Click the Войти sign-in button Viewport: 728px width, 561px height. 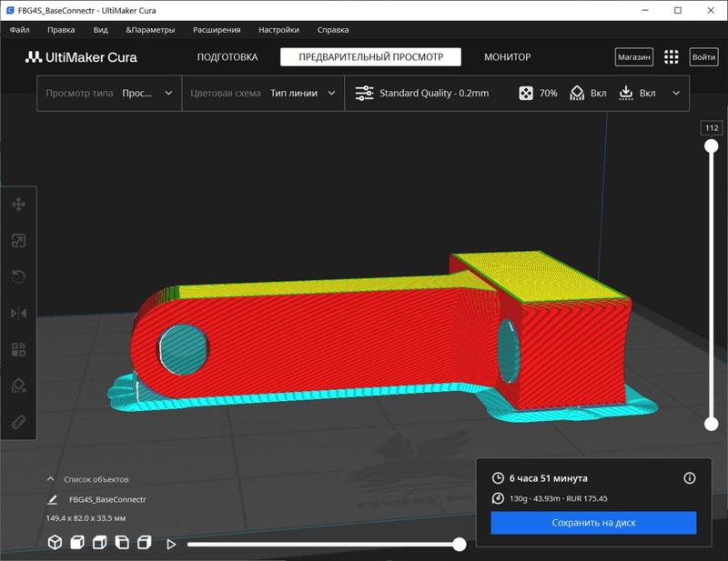point(703,57)
